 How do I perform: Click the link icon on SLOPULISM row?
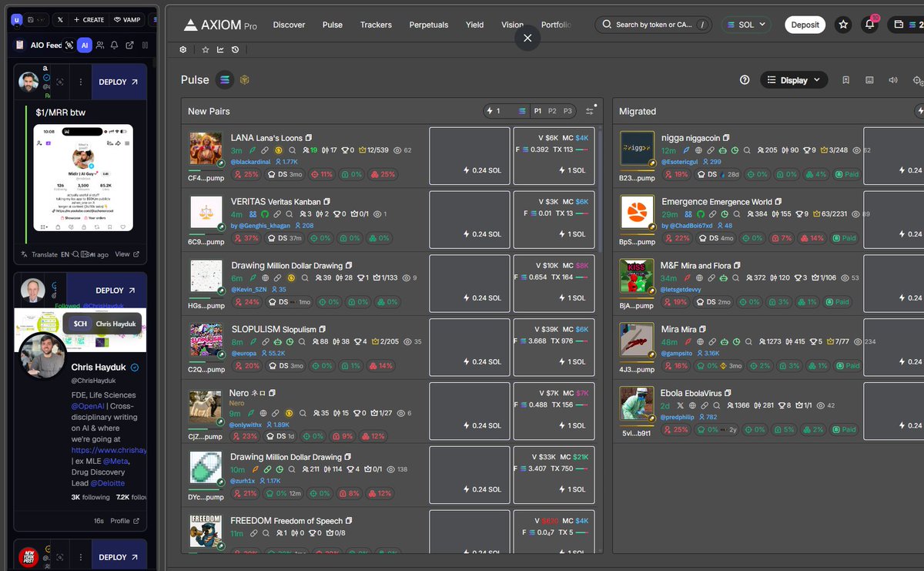264,342
